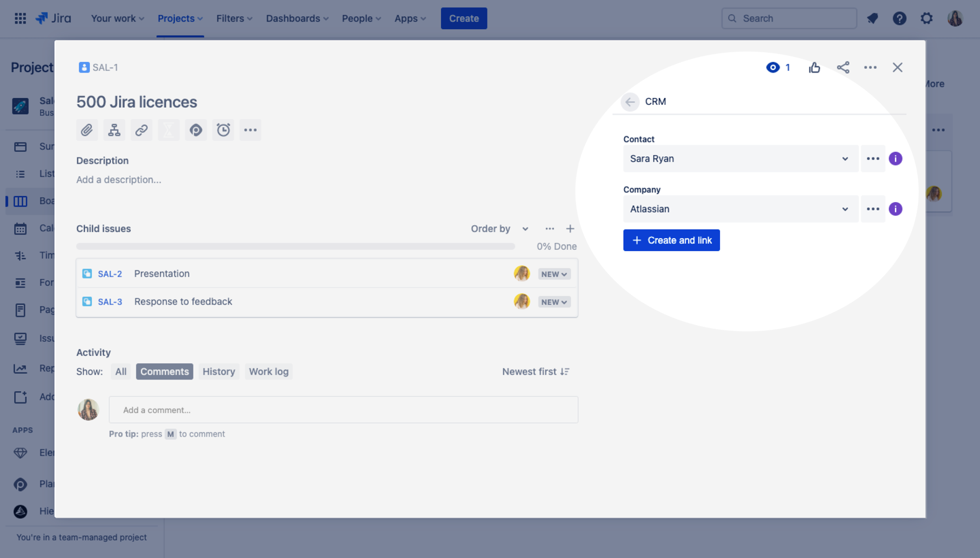This screenshot has width=980, height=558.
Task: Open child issues more options ellipsis
Action: pyautogui.click(x=550, y=229)
